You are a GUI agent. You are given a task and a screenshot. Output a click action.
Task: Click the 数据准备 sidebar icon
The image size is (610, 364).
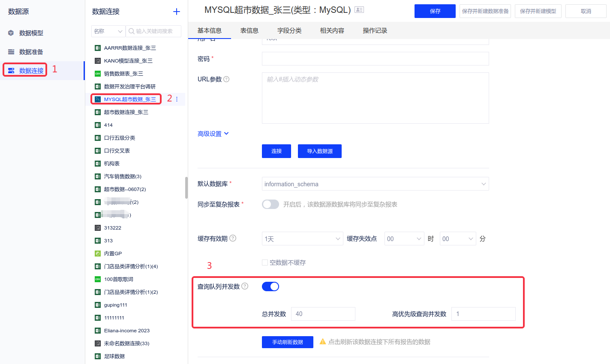coord(11,52)
